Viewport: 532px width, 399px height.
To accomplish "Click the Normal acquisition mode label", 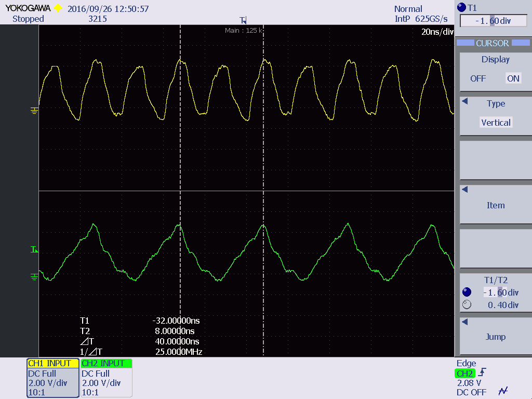I will 408,9.
